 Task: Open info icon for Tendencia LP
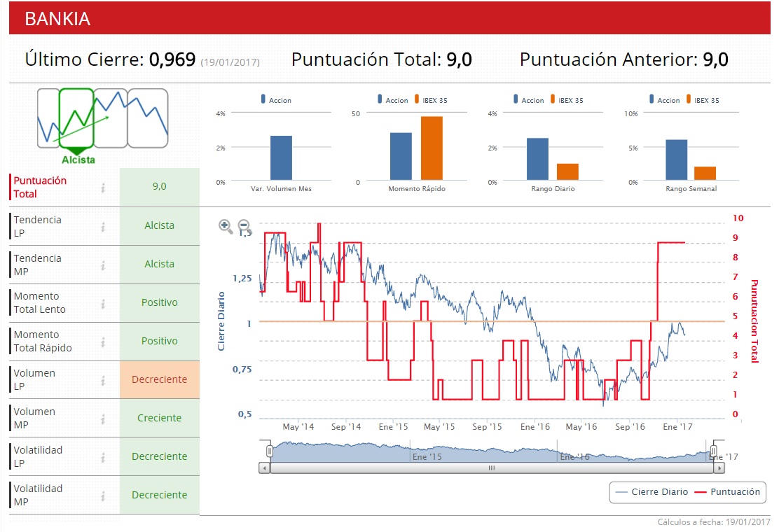(x=104, y=227)
